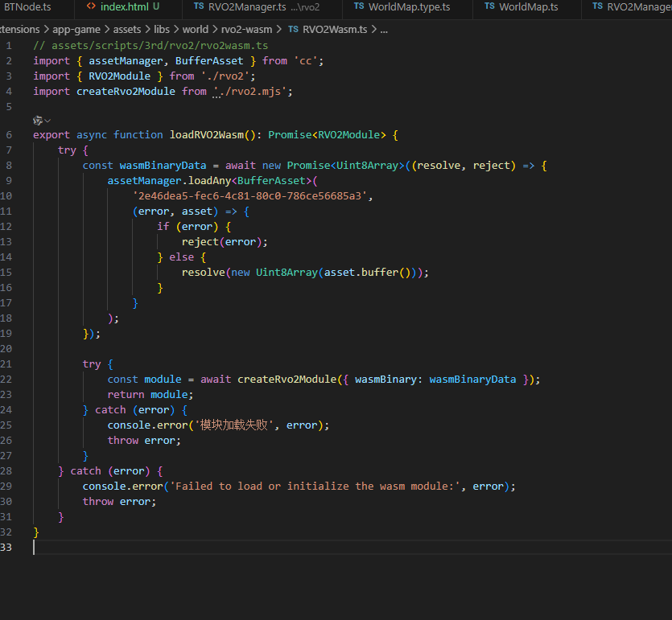This screenshot has width=672, height=620.
Task: Expand the code-lens chevron above loadRVO2Wasm
Action: pos(47,121)
